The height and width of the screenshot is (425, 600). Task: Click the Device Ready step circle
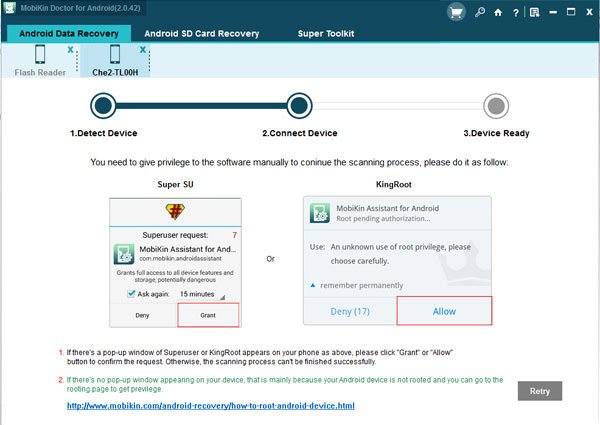click(x=496, y=106)
